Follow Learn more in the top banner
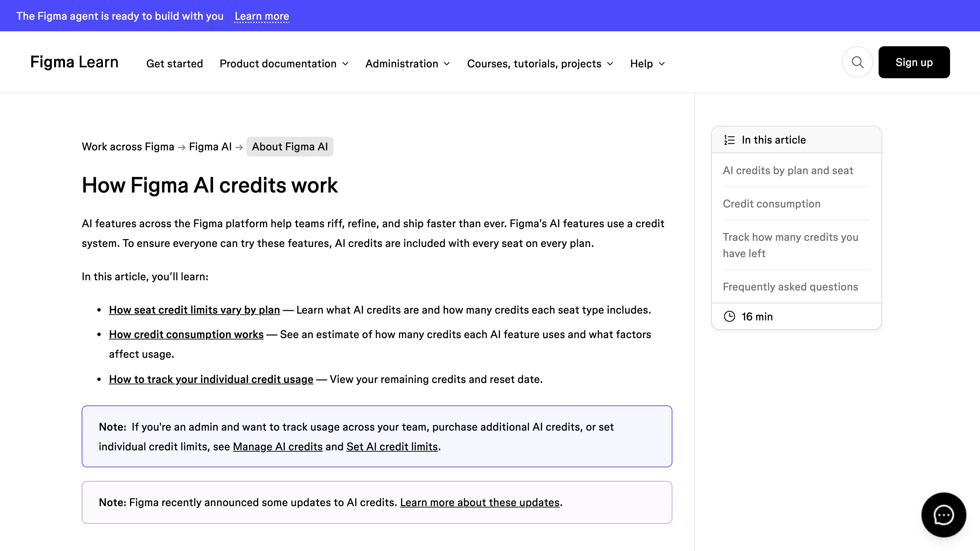This screenshot has height=551, width=980. [x=262, y=16]
